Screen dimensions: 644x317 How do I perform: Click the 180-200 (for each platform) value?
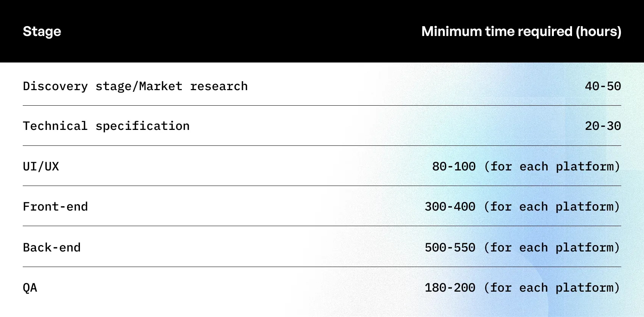click(x=522, y=287)
